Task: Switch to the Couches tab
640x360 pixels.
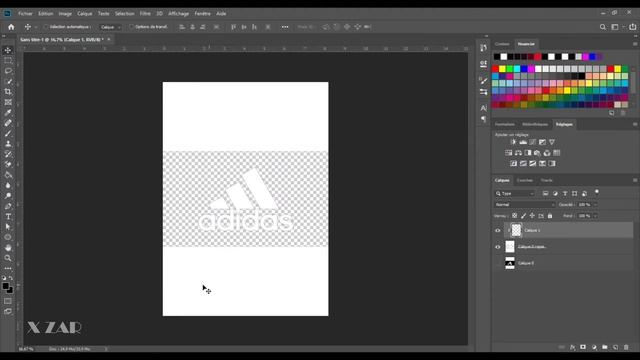Action: point(525,180)
